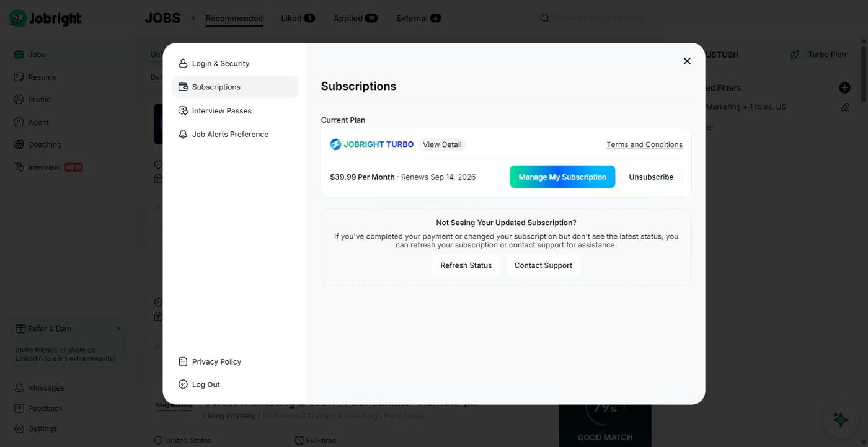Click the Jobright logo
This screenshot has height=447, width=868.
coord(45,18)
